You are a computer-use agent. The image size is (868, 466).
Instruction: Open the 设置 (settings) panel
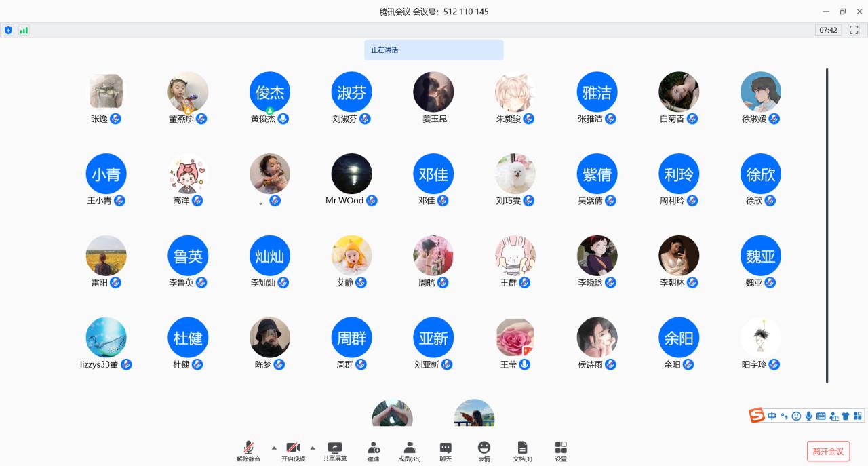[x=561, y=451]
